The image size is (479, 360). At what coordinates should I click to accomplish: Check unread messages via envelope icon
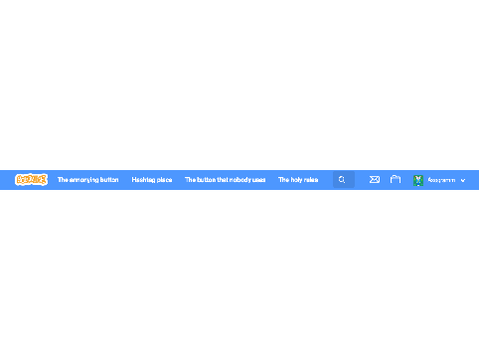(374, 180)
